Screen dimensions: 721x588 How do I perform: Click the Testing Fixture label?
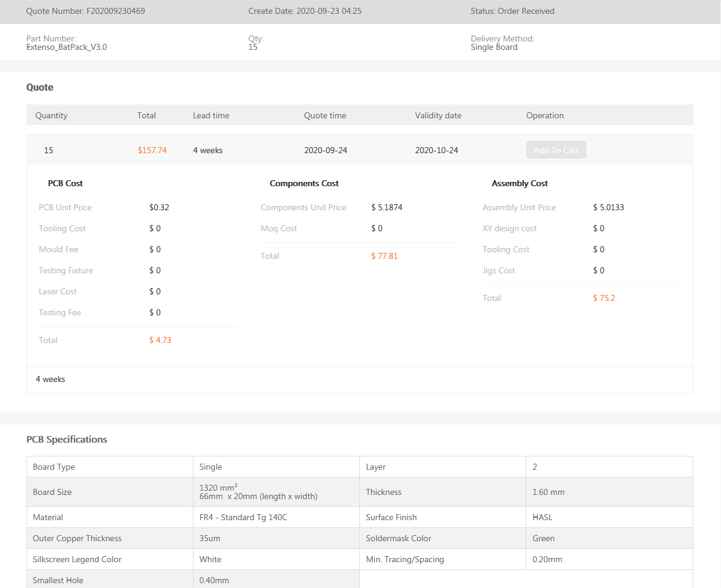click(66, 270)
